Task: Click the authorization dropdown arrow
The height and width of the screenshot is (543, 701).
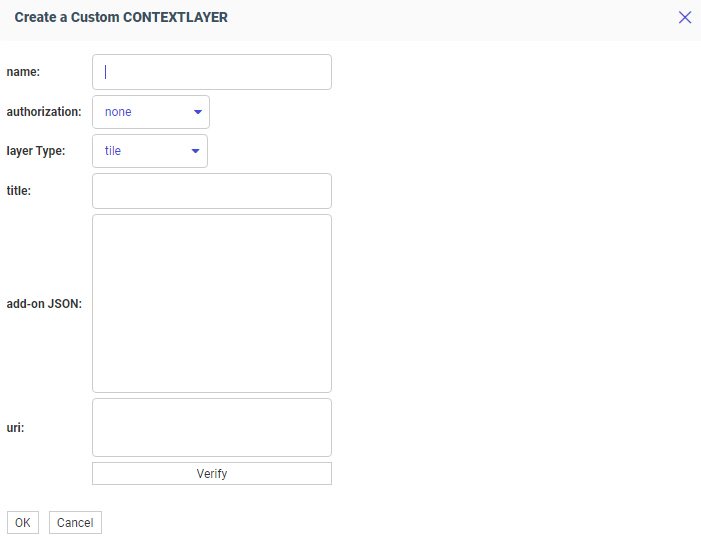Action: pyautogui.click(x=198, y=112)
